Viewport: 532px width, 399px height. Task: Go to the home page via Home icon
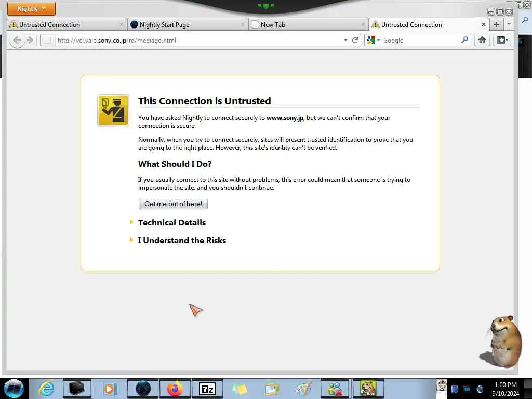pyautogui.click(x=482, y=41)
